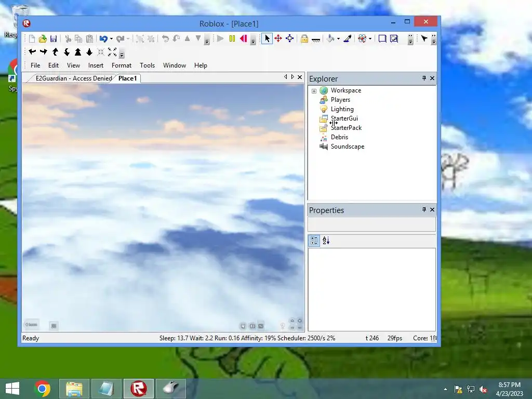Screen dimensions: 532x399
Task: Toggle Alphabetical sort in Properties
Action: coord(326,241)
